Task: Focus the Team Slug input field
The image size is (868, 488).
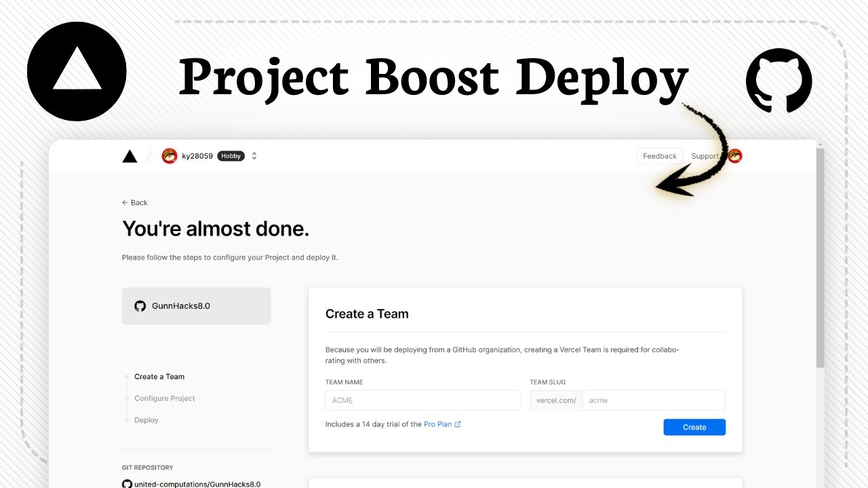Action: (x=654, y=400)
